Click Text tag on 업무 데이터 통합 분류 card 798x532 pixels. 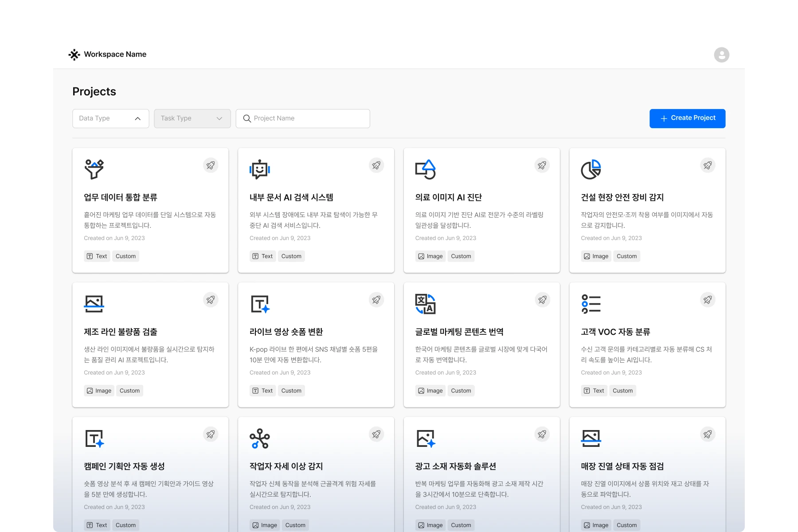[x=97, y=256]
